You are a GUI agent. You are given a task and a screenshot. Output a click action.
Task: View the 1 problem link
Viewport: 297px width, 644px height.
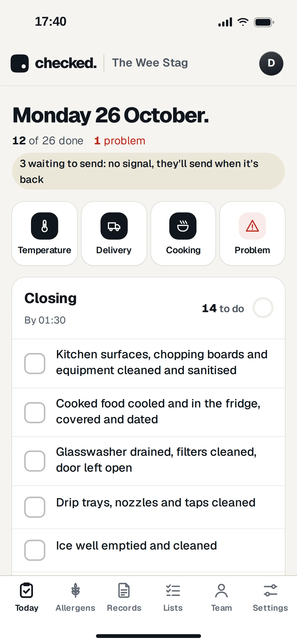click(120, 141)
